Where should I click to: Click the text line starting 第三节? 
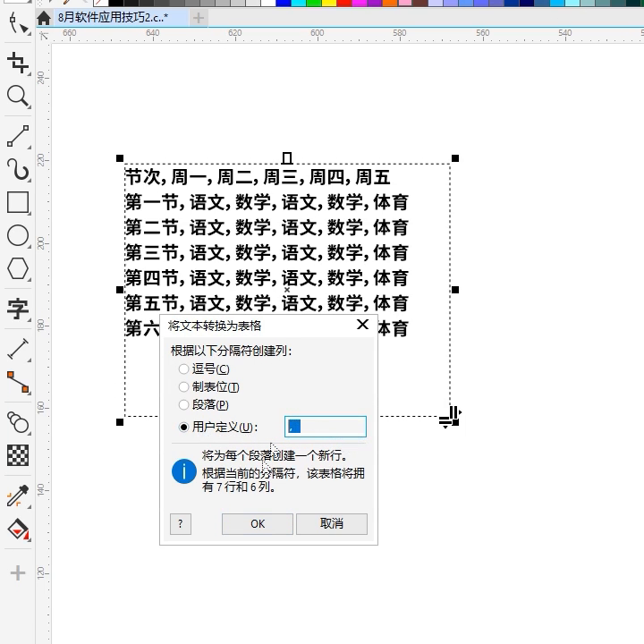point(267,252)
